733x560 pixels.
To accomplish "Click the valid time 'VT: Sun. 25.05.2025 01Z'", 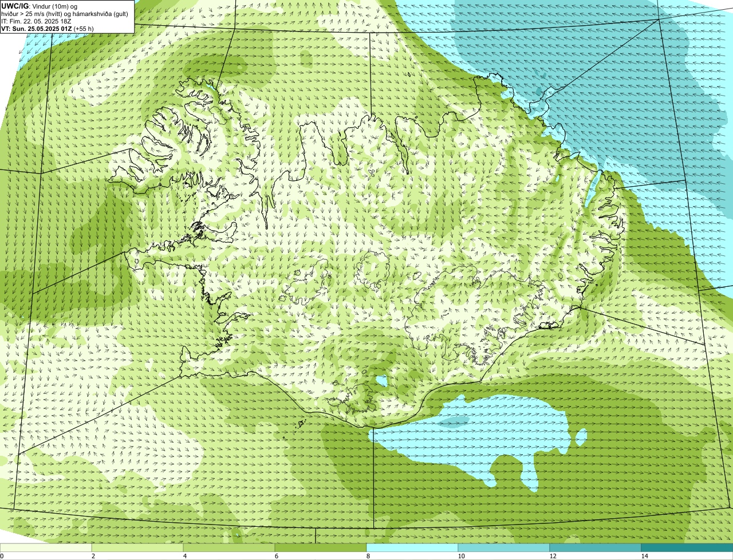I will pyautogui.click(x=37, y=28).
